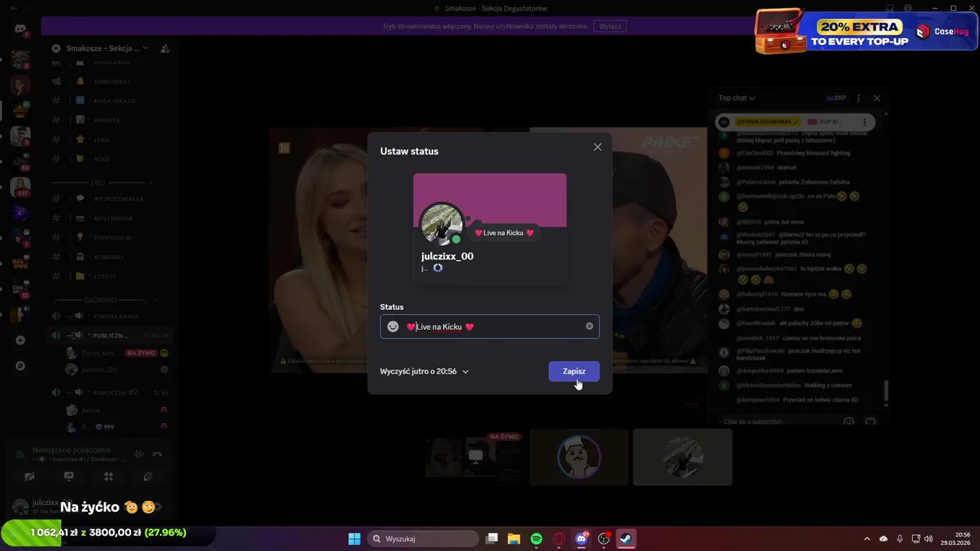Toggle noise suppression waveform icon
980x551 pixels.
pos(139,454)
